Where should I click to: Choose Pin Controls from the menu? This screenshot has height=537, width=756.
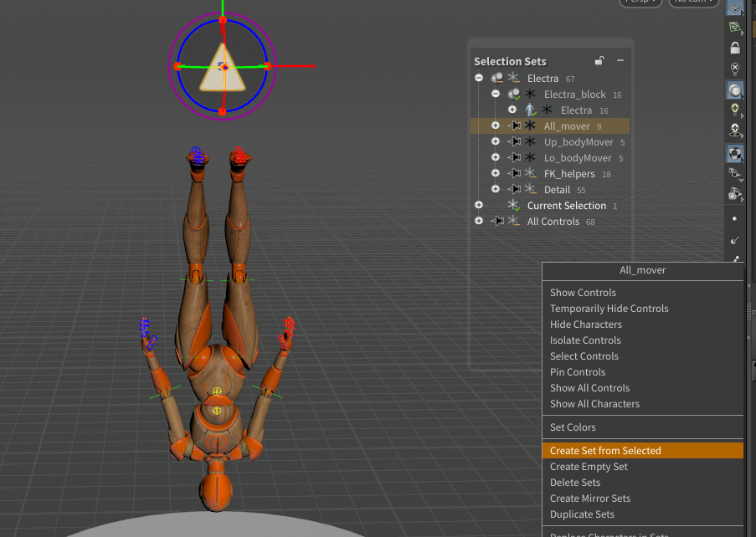click(643, 372)
